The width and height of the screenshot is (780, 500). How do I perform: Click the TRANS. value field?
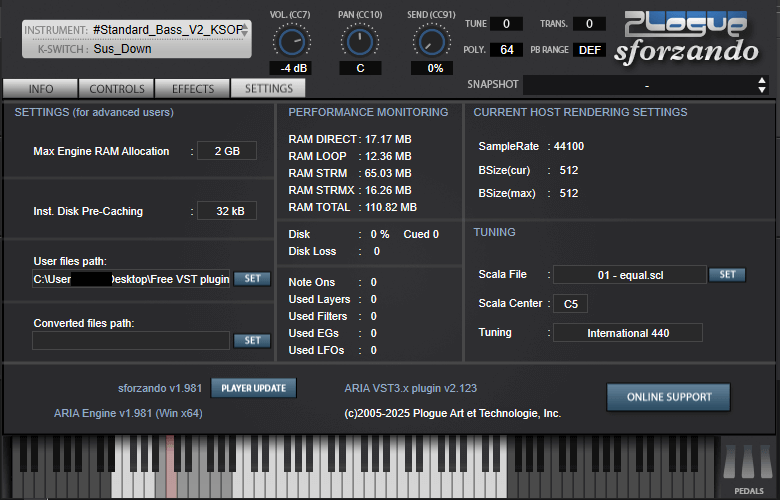coord(589,24)
